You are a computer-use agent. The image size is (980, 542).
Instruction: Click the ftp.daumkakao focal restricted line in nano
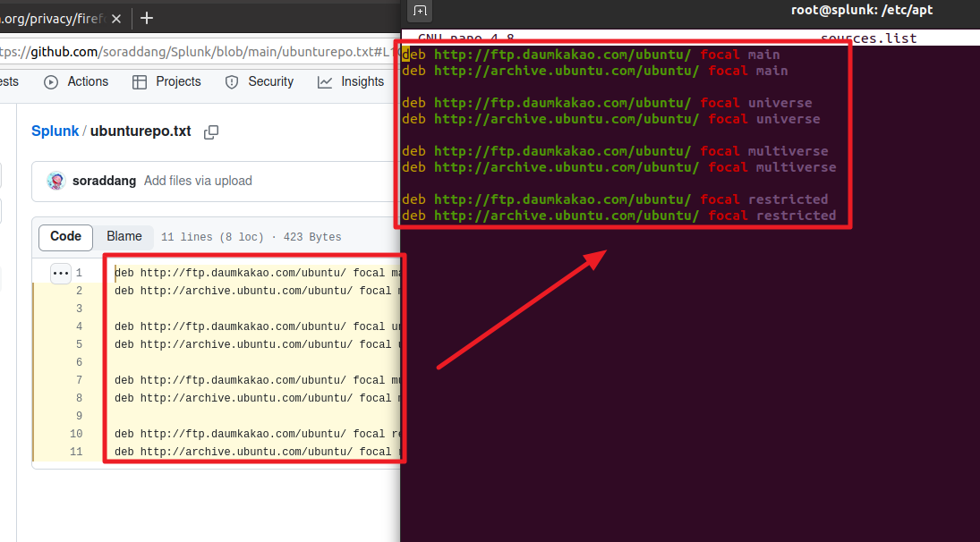[615, 199]
